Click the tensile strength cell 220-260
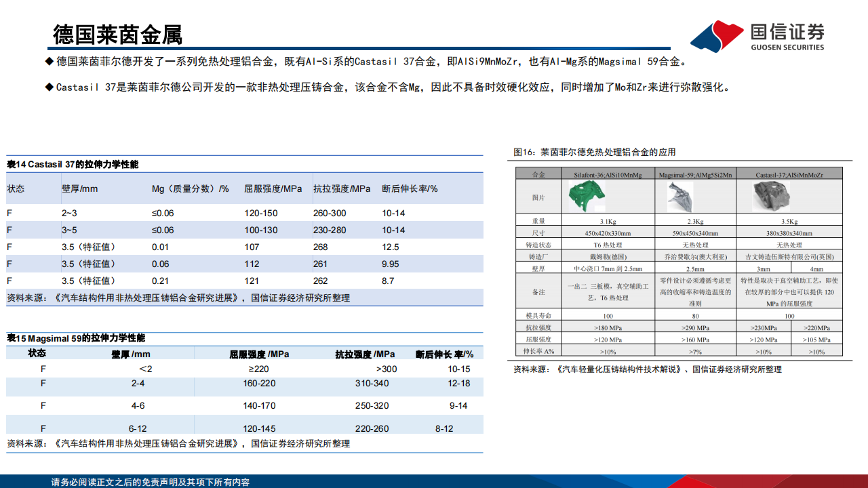This screenshot has width=868, height=488. pyautogui.click(x=372, y=429)
